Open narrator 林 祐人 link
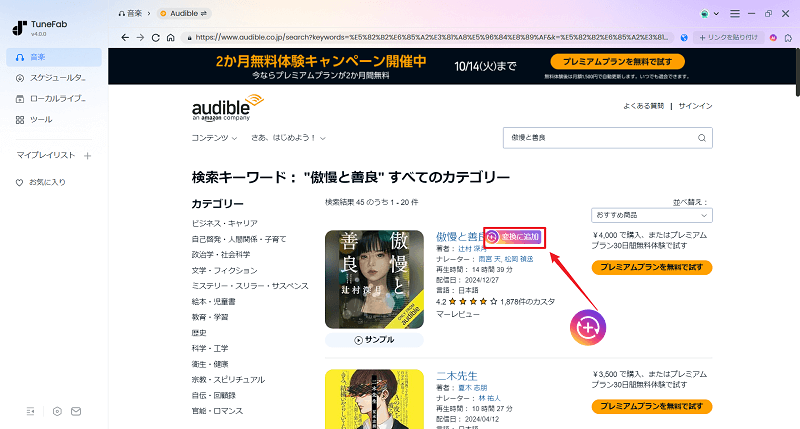This screenshot has height=429, width=800. click(489, 398)
